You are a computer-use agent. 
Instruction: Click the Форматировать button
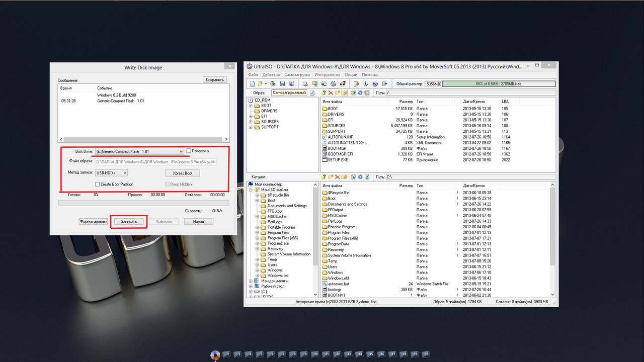pyautogui.click(x=94, y=221)
